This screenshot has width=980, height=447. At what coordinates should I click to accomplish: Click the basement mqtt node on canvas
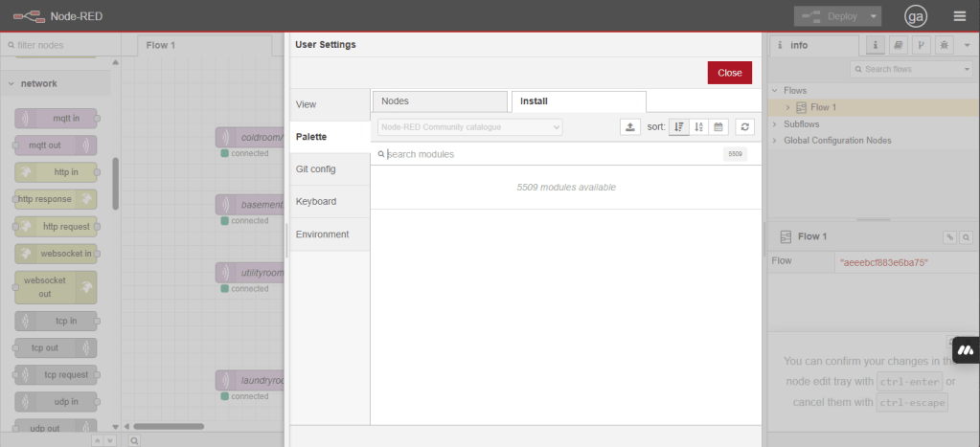pos(250,205)
